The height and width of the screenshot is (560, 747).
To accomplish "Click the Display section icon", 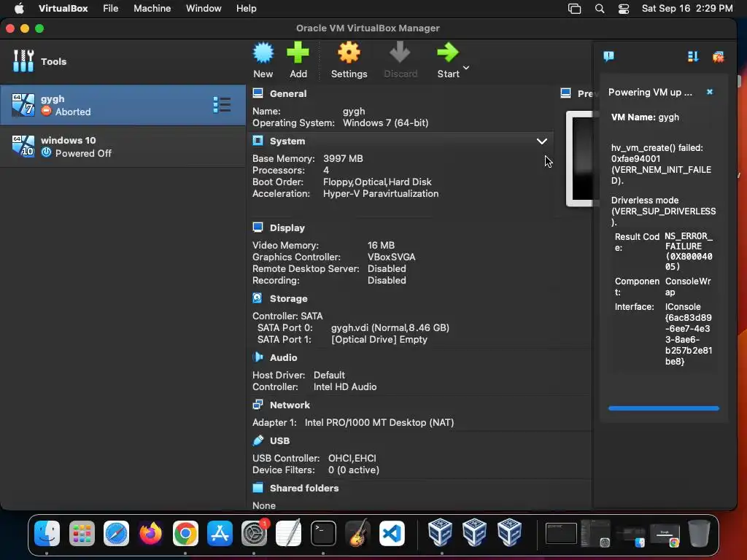I will (258, 227).
